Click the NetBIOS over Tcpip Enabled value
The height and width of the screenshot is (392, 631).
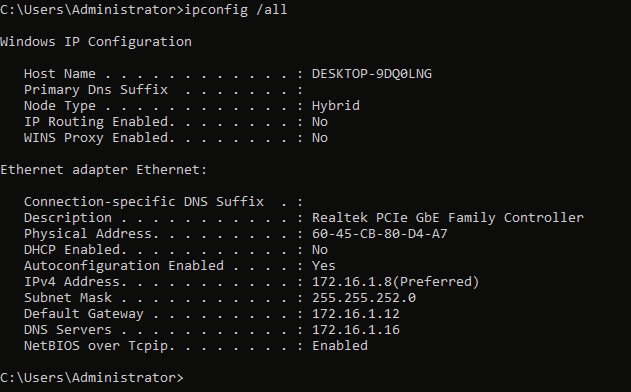coord(340,346)
